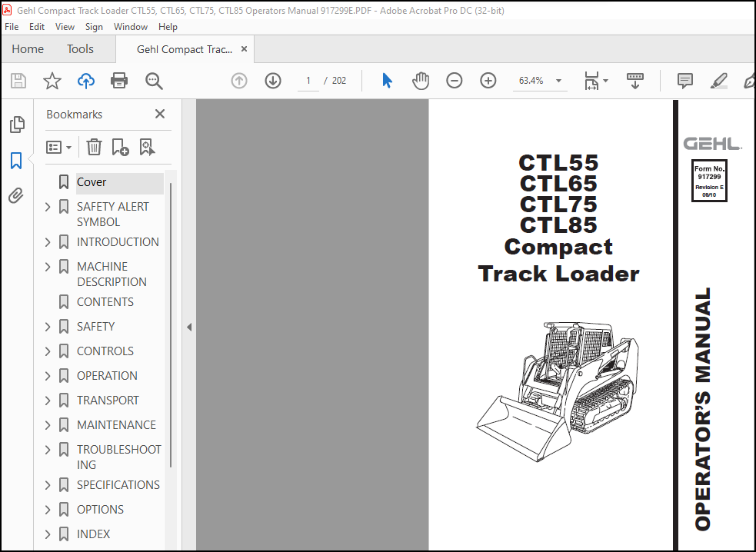Jump to OPERATION bookmark
The image size is (756, 552).
[x=107, y=375]
